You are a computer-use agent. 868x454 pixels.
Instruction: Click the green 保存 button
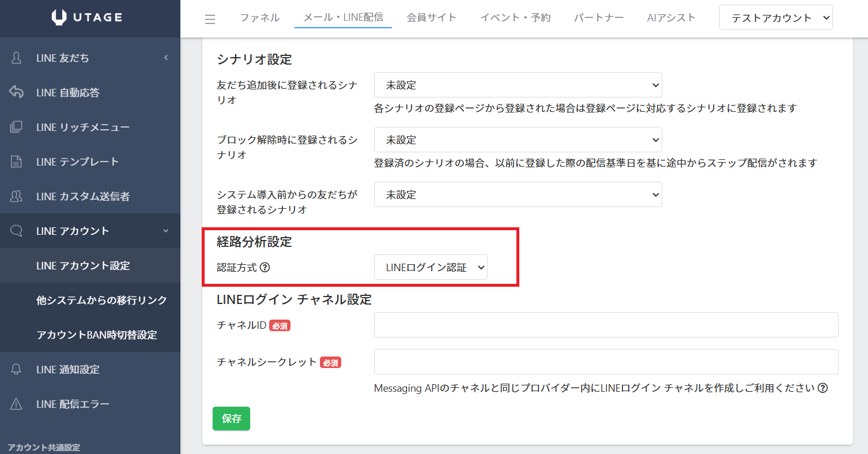coord(231,419)
